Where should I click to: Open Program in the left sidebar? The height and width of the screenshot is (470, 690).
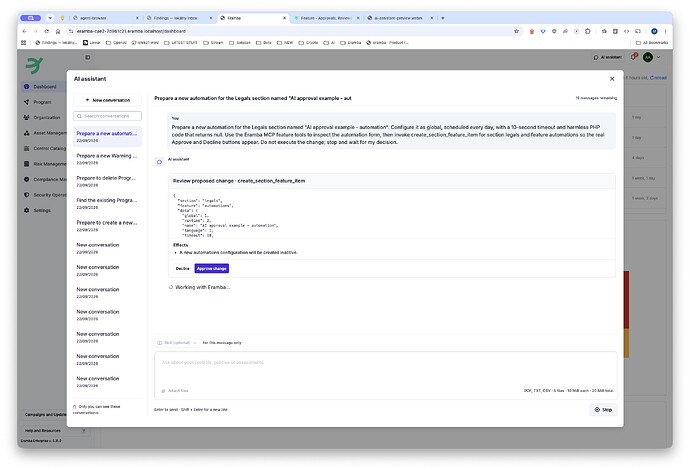[42, 102]
